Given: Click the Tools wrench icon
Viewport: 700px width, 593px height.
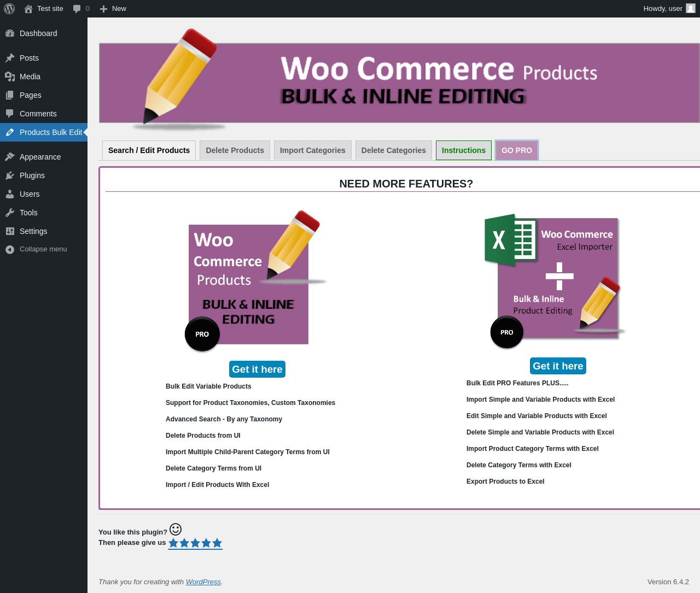Looking at the screenshot, I should click(10, 213).
